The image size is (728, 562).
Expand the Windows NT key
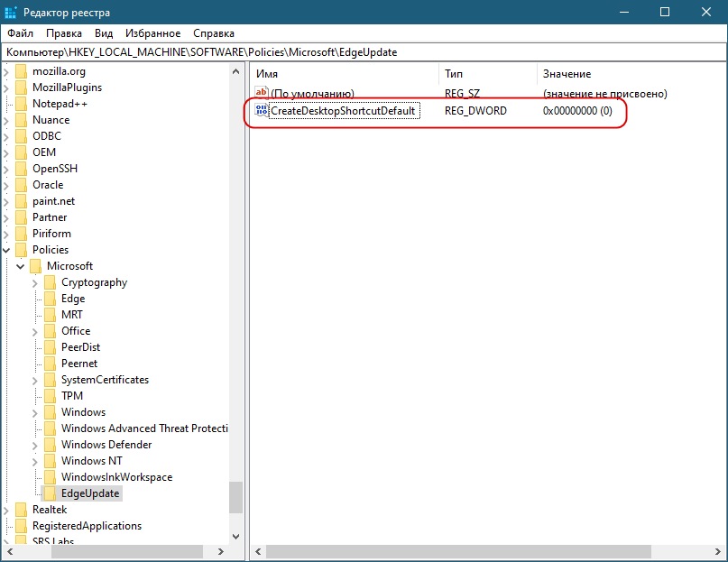point(35,461)
